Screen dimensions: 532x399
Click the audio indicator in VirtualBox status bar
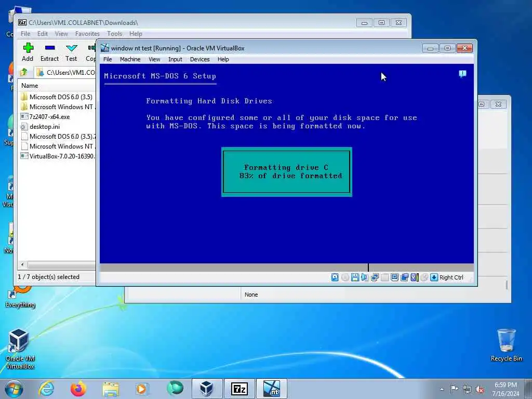(x=365, y=277)
